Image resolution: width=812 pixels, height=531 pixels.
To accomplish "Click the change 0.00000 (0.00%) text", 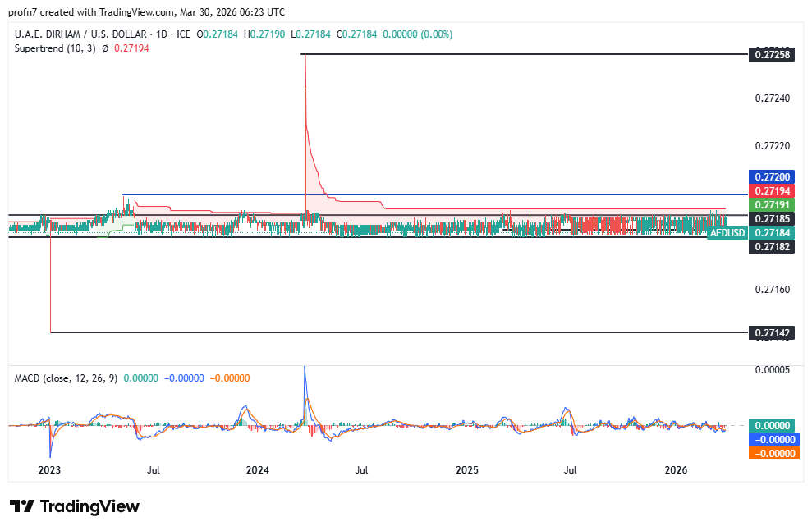I will coord(417,34).
